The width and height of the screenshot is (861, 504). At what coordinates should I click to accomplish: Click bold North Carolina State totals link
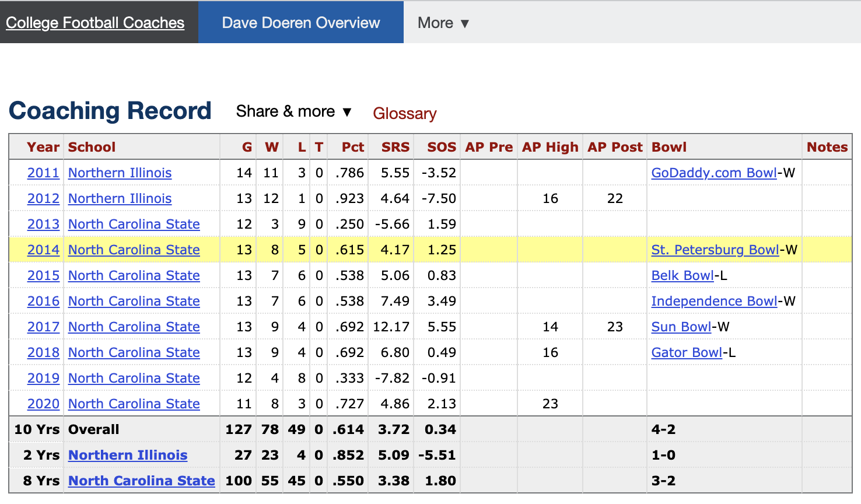(x=141, y=481)
